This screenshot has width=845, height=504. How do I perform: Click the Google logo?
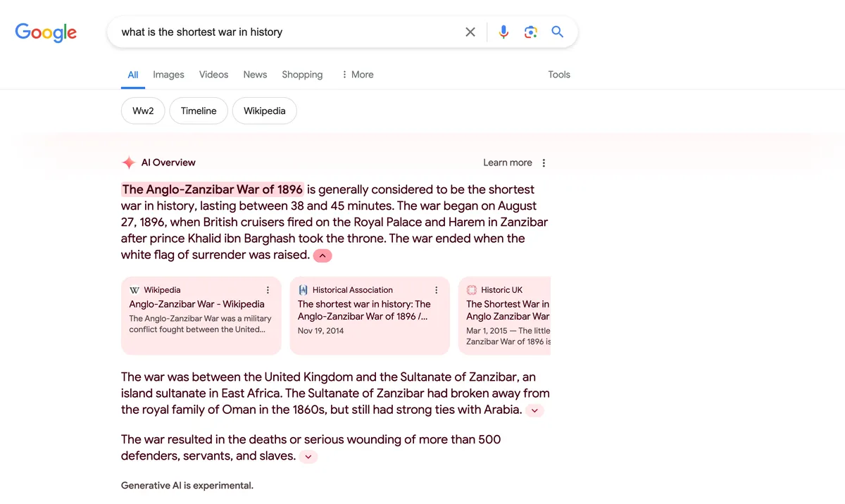click(x=45, y=32)
